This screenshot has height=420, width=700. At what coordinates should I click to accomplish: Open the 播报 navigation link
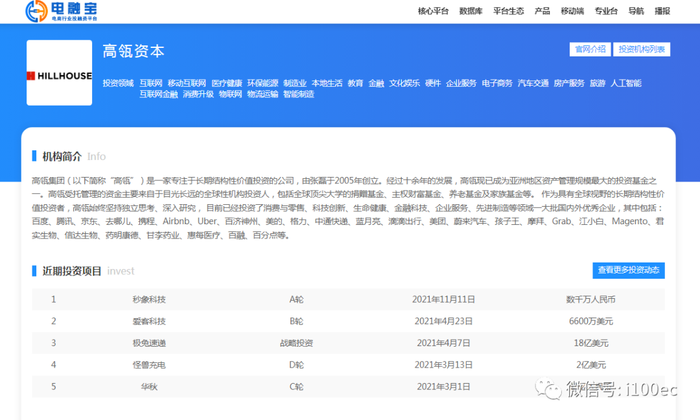pyautogui.click(x=662, y=11)
